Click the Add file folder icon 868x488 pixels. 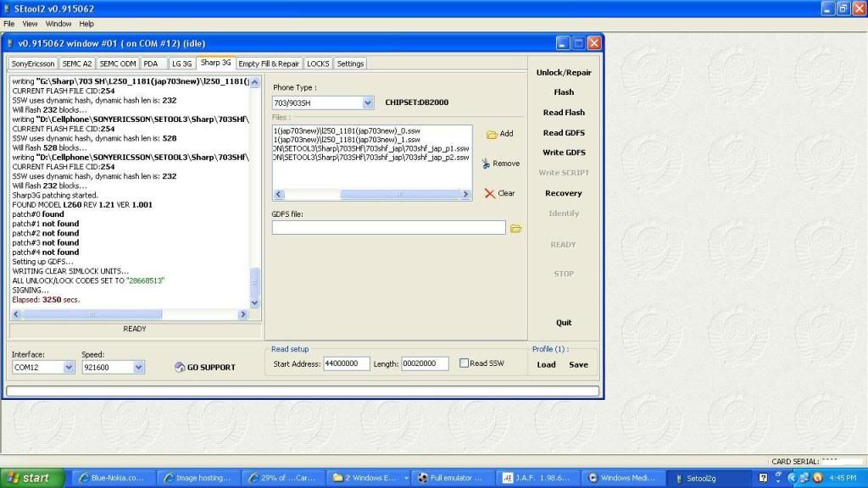tap(492, 135)
